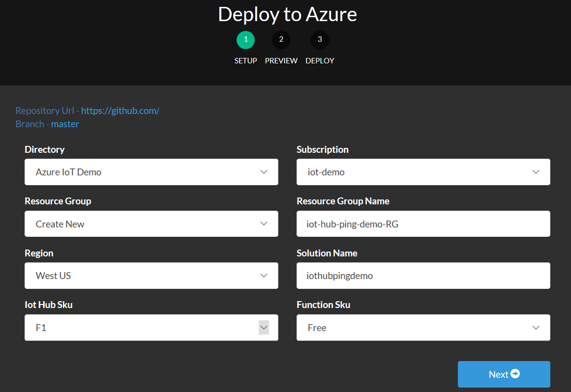Open the Function Sku dropdown showing Free
Image resolution: width=571 pixels, height=392 pixels.
423,328
